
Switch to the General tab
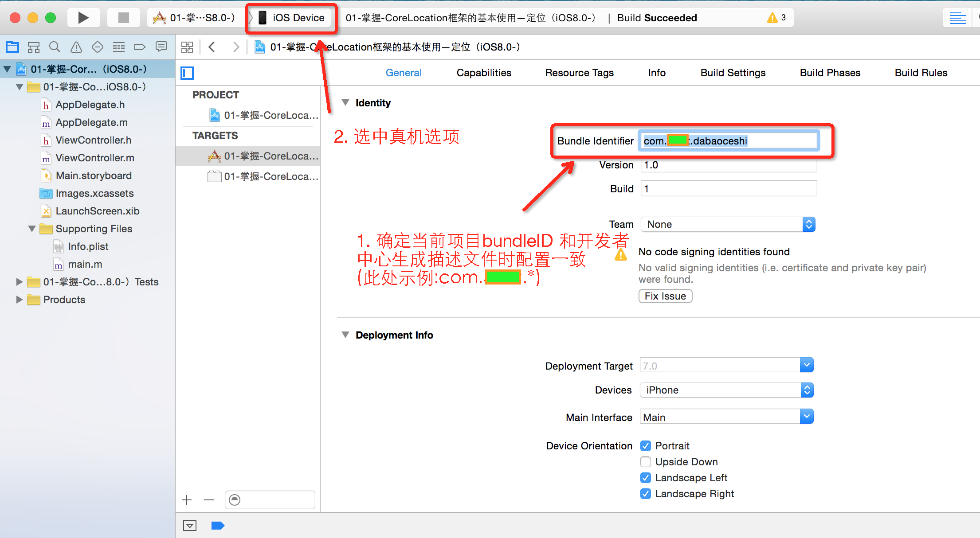404,73
